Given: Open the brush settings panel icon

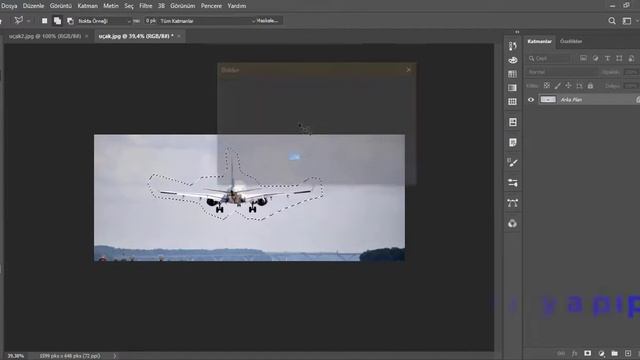Looking at the screenshot, I should [513, 46].
